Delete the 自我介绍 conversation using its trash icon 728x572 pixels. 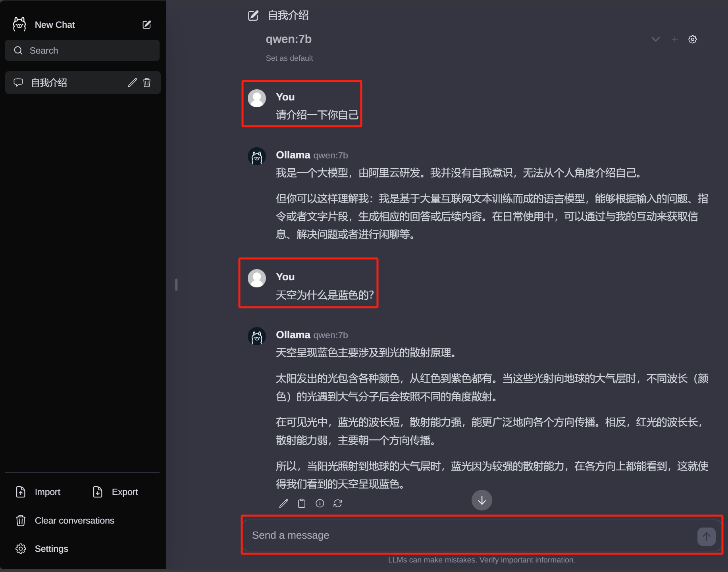(x=147, y=83)
